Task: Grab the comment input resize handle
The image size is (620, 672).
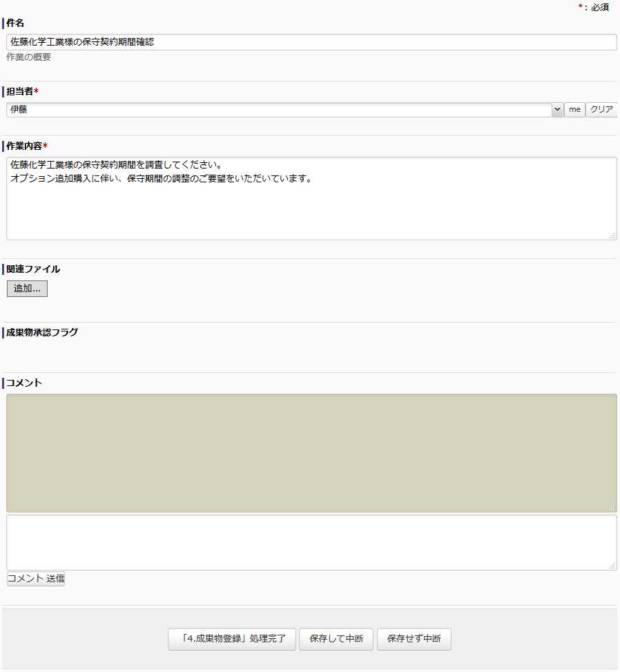Action: 612,566
